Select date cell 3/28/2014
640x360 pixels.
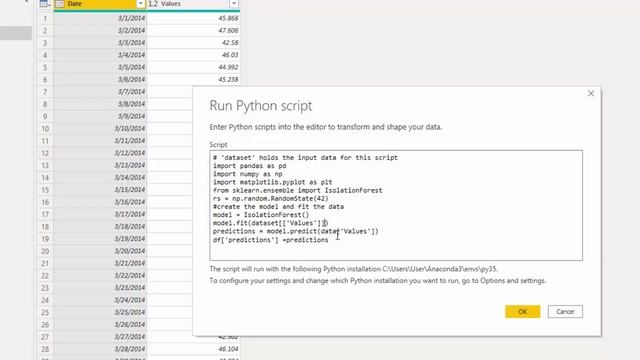coord(100,349)
